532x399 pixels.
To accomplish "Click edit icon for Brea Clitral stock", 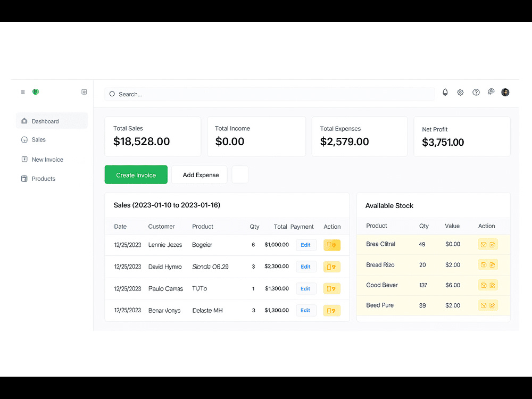I will pos(492,245).
